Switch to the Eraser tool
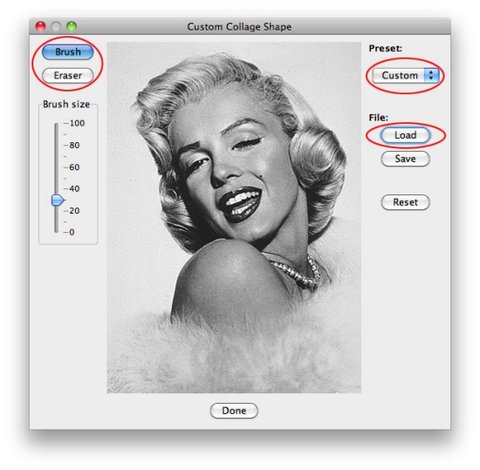This screenshot has width=480, height=470. [68, 76]
